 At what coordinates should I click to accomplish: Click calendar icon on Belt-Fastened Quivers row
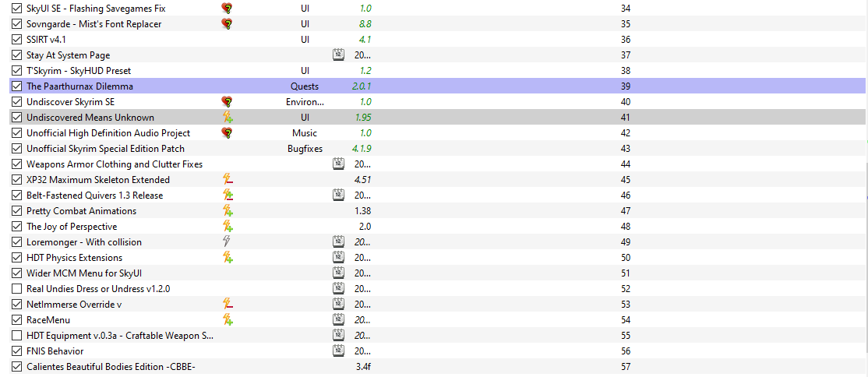click(x=339, y=195)
